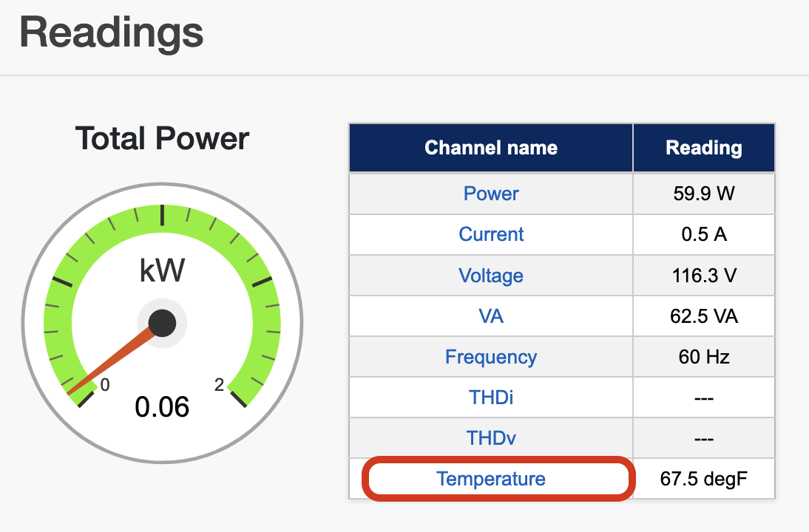809x532 pixels.
Task: Click the kW unit label in gauge
Action: point(162,272)
